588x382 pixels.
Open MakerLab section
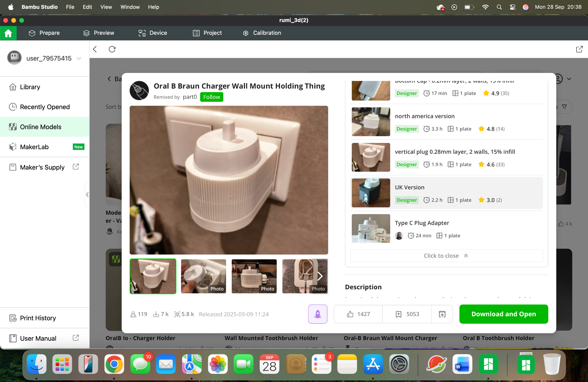click(45, 147)
